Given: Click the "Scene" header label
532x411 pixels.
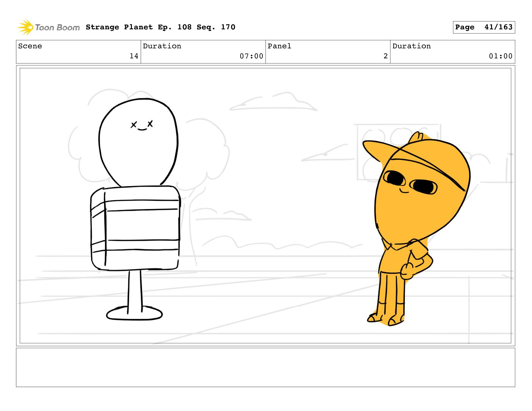Looking at the screenshot, I should 30,46.
